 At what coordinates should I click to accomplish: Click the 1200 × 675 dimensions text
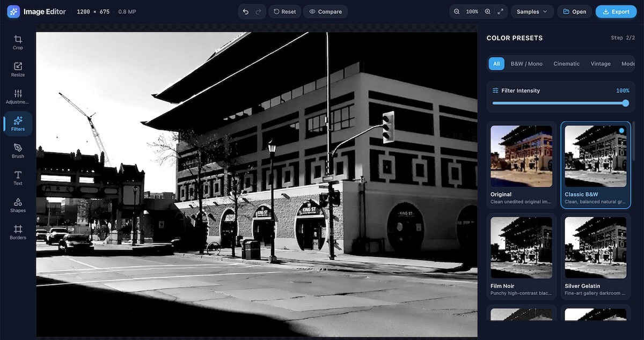point(94,12)
